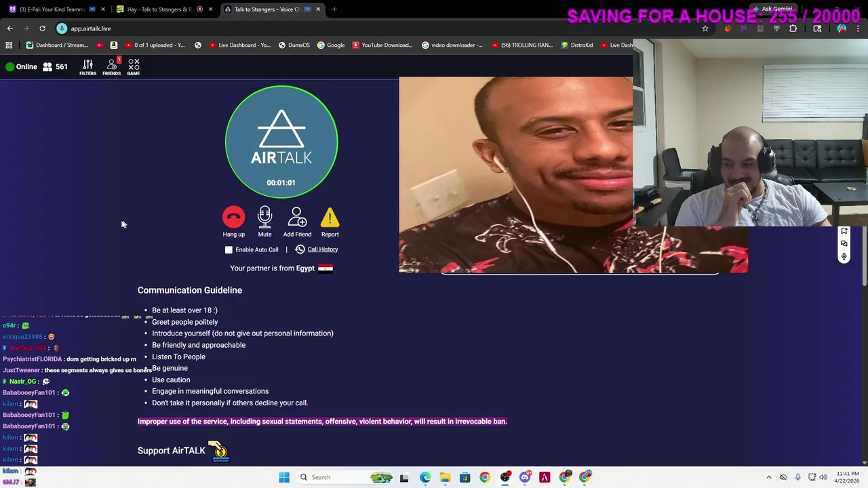Image resolution: width=868 pixels, height=488 pixels.
Task: Mute the microphone in AirTalk
Action: 264,222
